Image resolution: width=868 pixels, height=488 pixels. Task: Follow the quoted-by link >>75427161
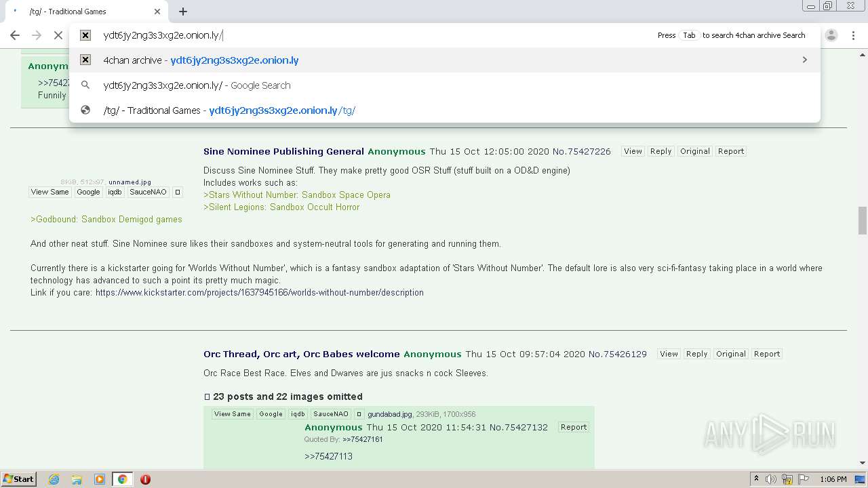[x=363, y=440]
